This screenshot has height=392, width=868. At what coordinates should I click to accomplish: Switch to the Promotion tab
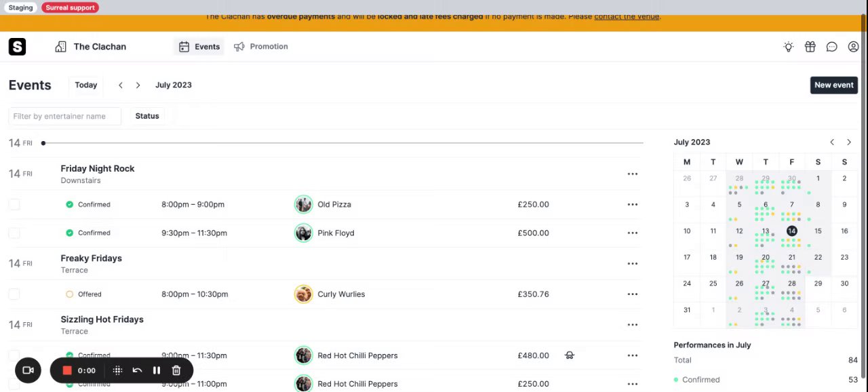click(x=261, y=47)
